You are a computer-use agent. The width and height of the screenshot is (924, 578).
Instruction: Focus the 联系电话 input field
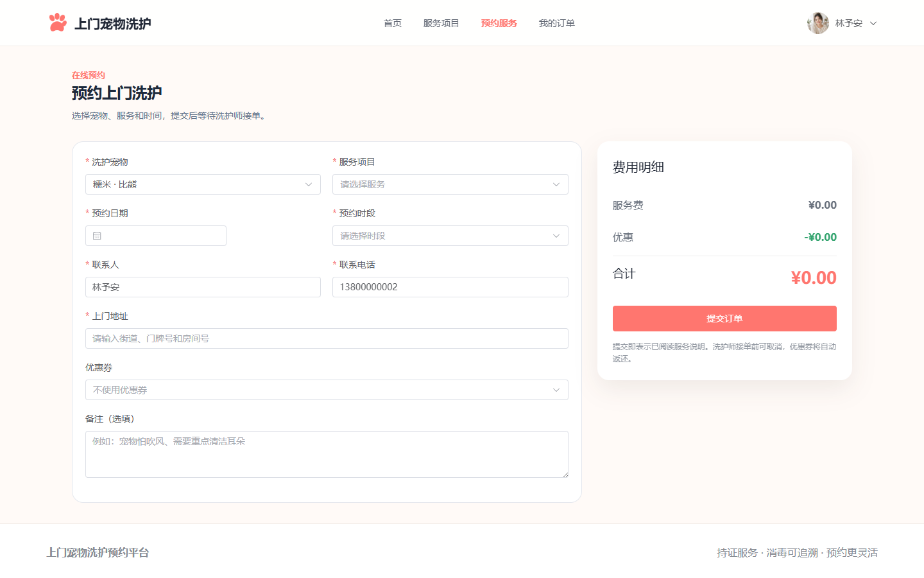point(450,287)
